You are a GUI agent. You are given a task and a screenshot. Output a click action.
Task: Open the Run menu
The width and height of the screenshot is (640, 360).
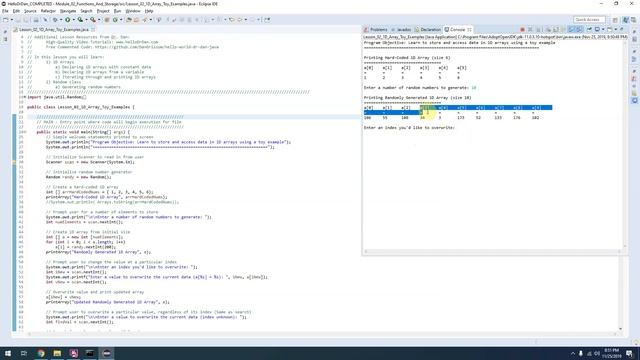[118, 11]
